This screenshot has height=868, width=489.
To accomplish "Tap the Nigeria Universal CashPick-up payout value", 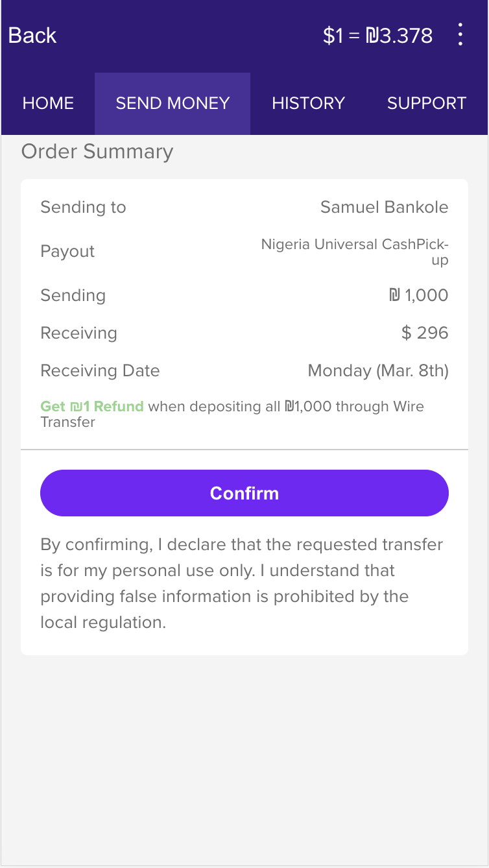I will tap(355, 252).
